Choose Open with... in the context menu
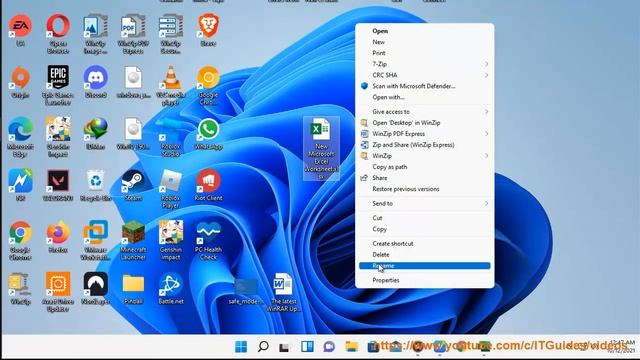 coord(424,97)
